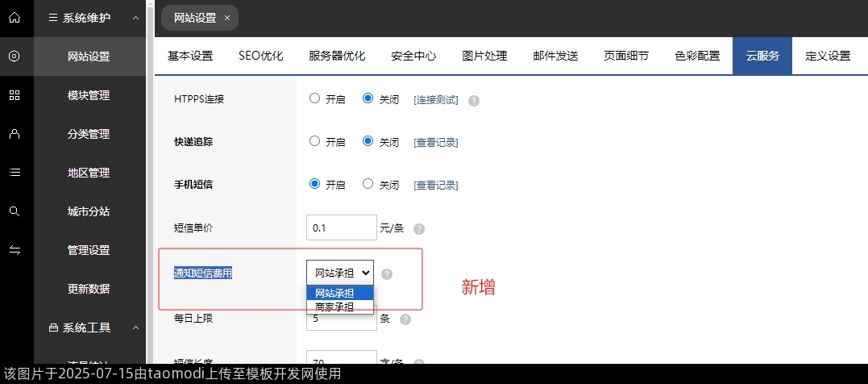Set 手机短信 to 关闭
The image size is (868, 384).
point(368,184)
